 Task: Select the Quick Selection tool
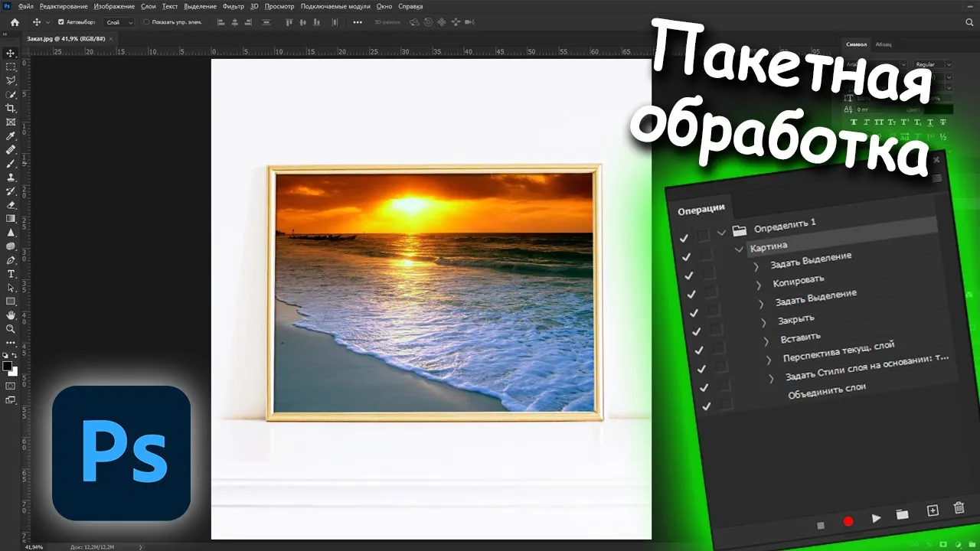[11, 95]
